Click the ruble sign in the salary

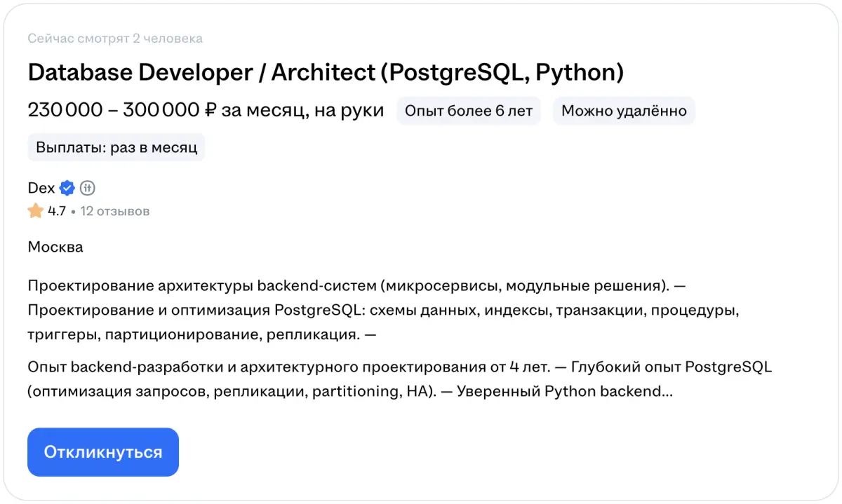coord(210,110)
